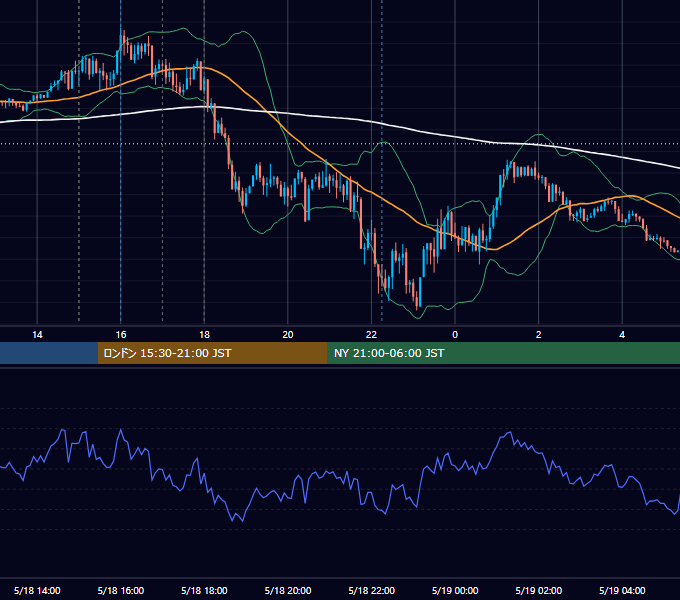Click hour label 20 on price chart axis
The height and width of the screenshot is (600, 680).
click(x=288, y=335)
